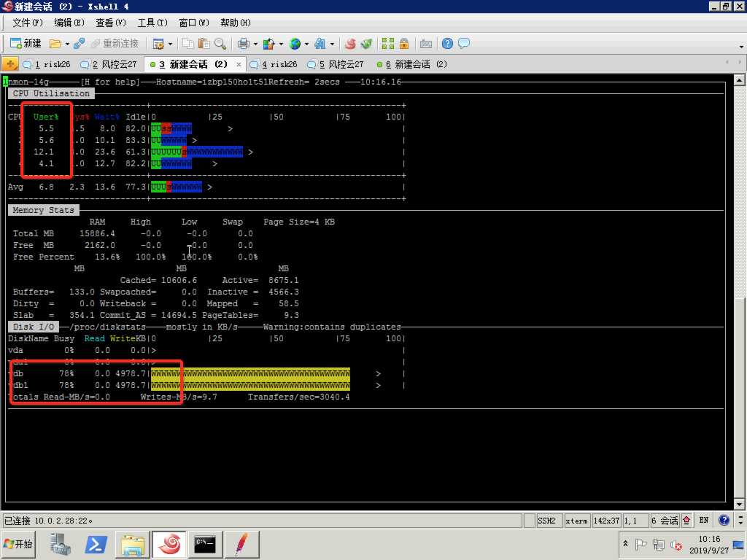
Task: Click the padlock lock-screen icon
Action: pyautogui.click(x=404, y=44)
